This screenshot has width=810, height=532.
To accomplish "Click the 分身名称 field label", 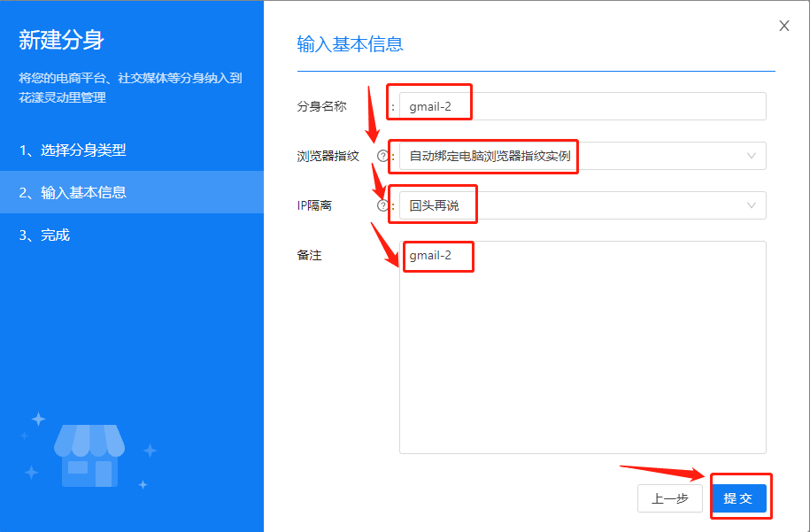I will (x=321, y=106).
